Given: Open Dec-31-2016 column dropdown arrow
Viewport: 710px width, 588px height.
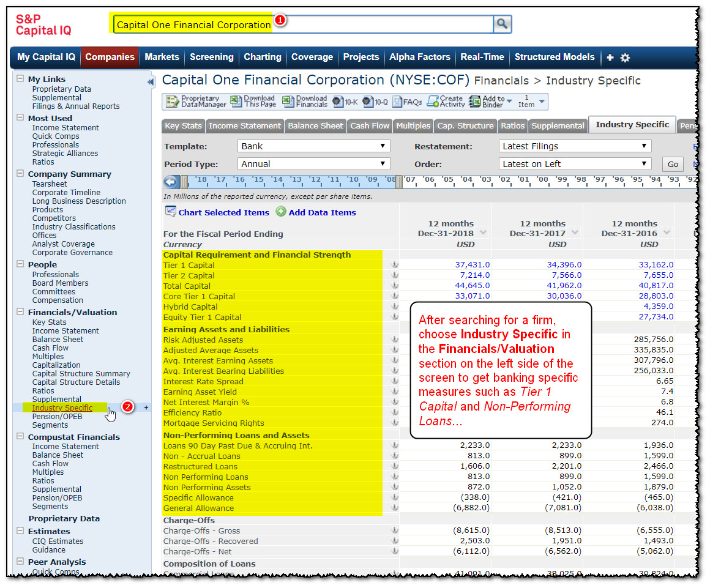Looking at the screenshot, I should tap(667, 233).
